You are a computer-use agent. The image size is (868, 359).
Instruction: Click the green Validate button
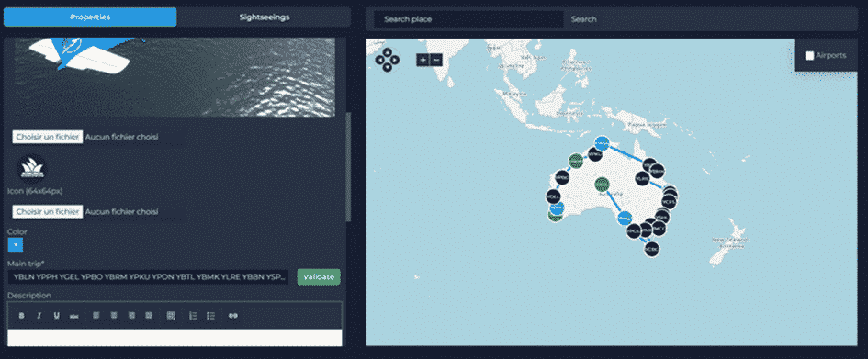(x=319, y=276)
